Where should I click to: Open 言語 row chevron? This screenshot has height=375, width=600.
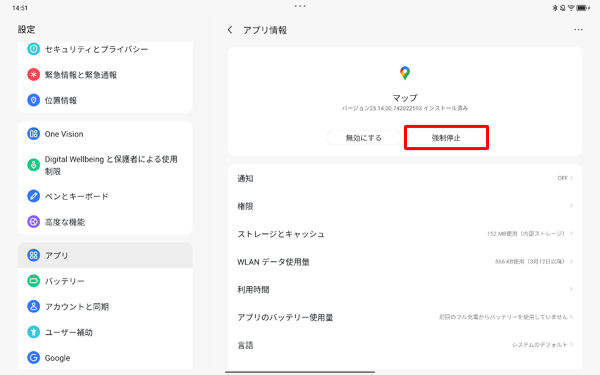pyautogui.click(x=571, y=345)
